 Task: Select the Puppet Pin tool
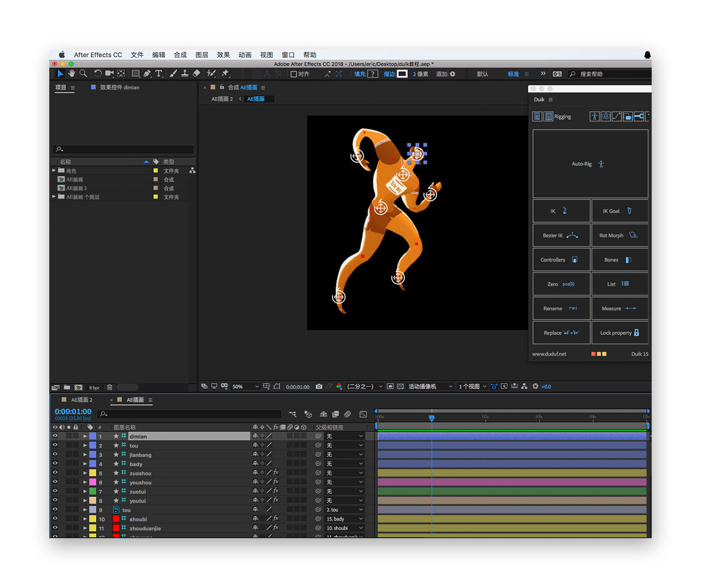[225, 73]
